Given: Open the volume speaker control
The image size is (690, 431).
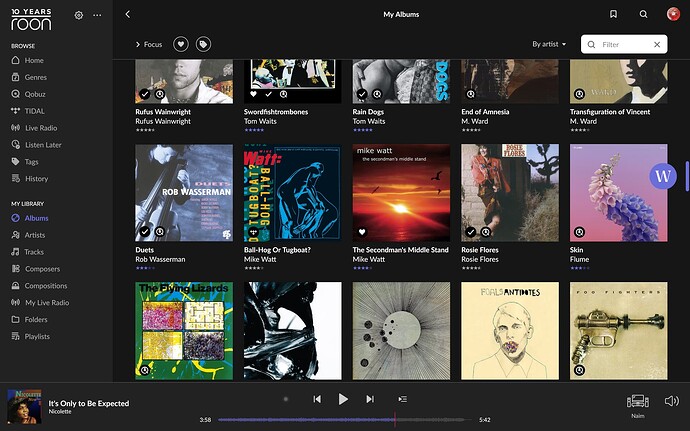Looking at the screenshot, I should (x=672, y=401).
